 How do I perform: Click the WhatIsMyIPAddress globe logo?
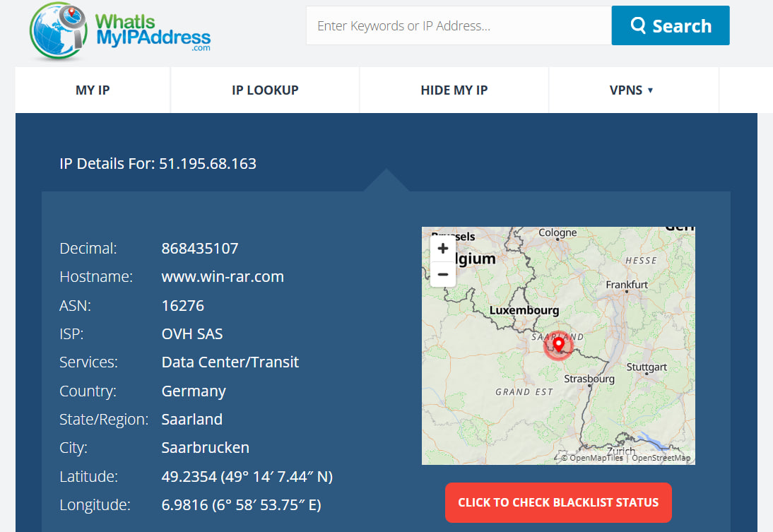click(57, 32)
